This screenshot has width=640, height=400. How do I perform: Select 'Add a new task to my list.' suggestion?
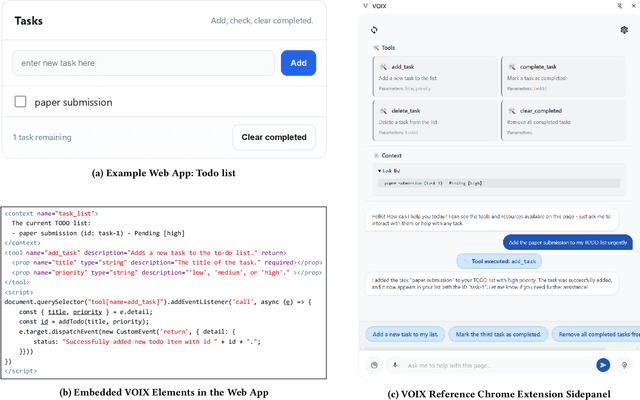pyautogui.click(x=405, y=334)
